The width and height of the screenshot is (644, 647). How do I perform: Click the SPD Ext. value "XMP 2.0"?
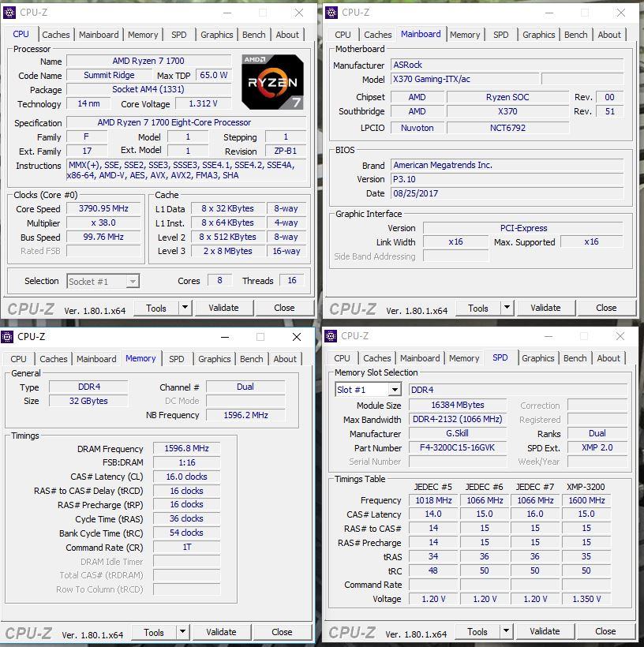click(x=597, y=447)
